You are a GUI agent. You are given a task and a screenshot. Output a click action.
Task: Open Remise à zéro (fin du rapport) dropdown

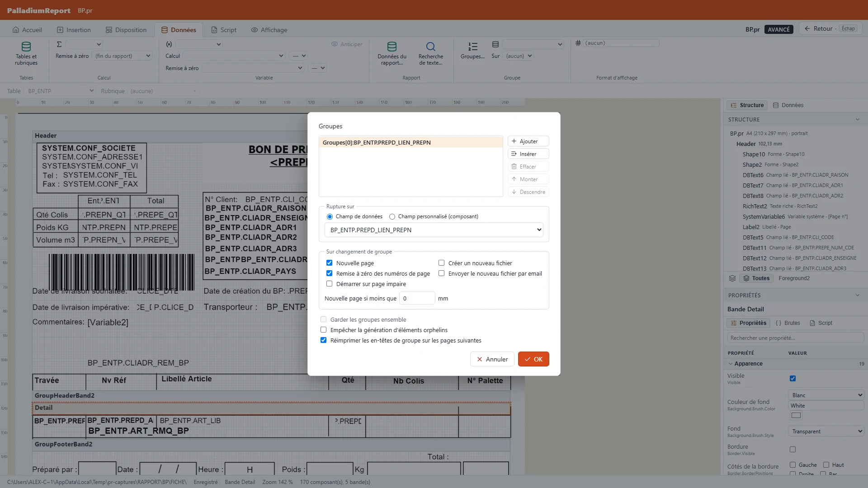(x=122, y=56)
